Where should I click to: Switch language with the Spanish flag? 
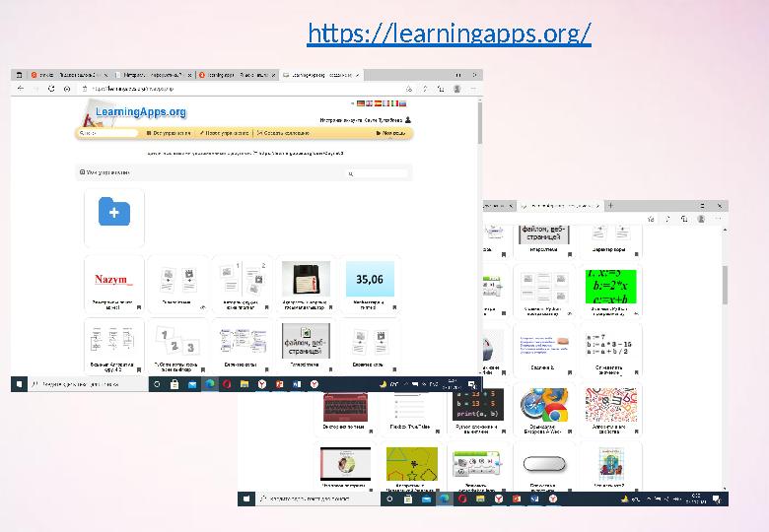pyautogui.click(x=379, y=103)
